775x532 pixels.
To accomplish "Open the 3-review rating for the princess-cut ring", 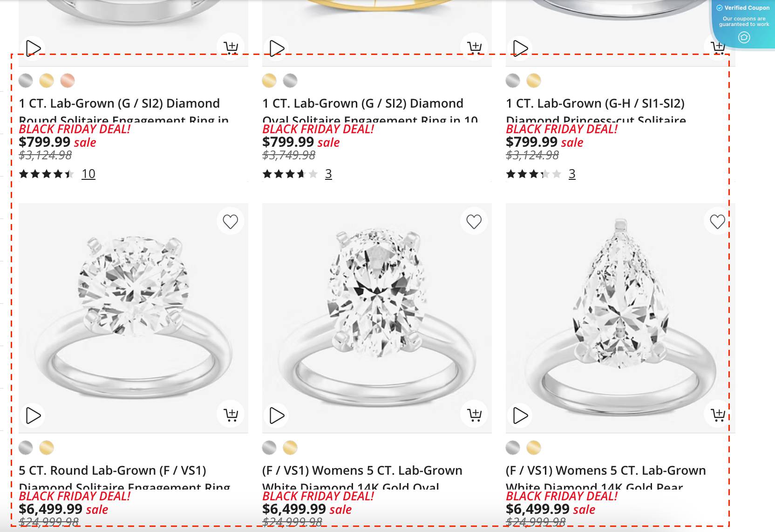I will click(572, 174).
